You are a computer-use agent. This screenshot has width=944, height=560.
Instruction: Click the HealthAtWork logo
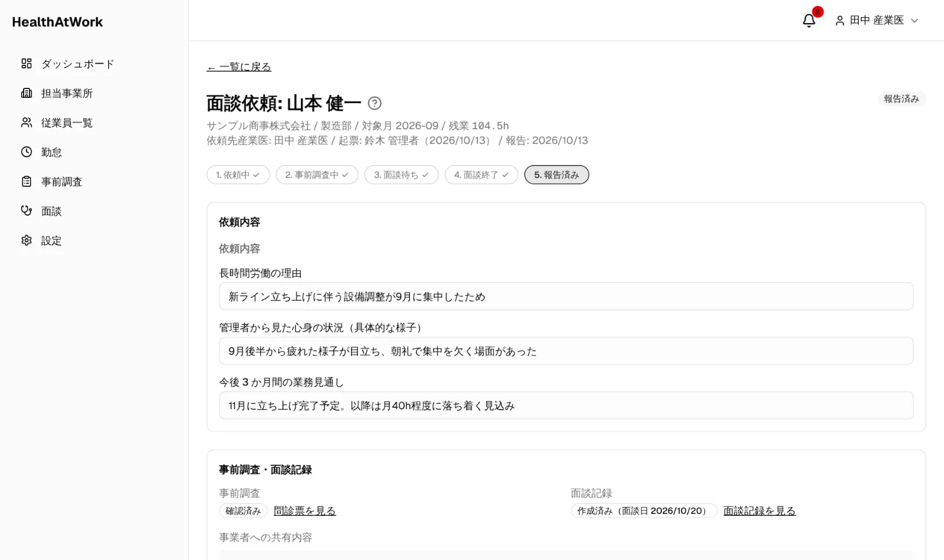click(x=57, y=22)
